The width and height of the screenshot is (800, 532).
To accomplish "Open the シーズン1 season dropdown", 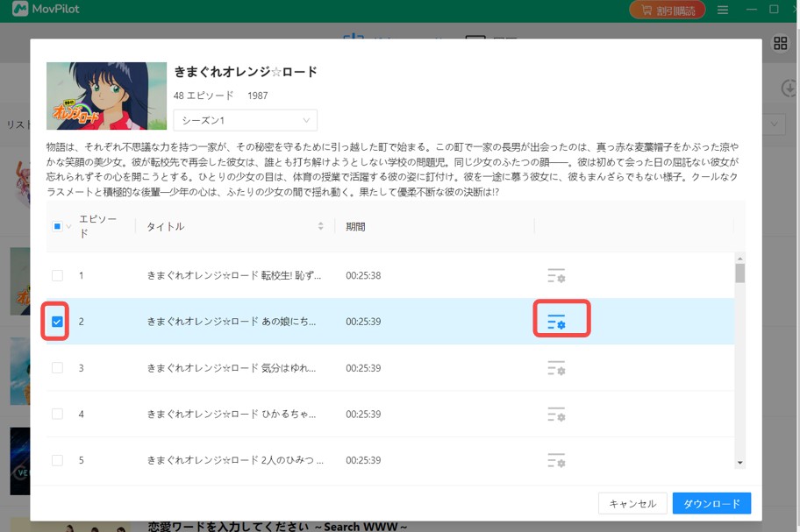I will click(x=246, y=120).
